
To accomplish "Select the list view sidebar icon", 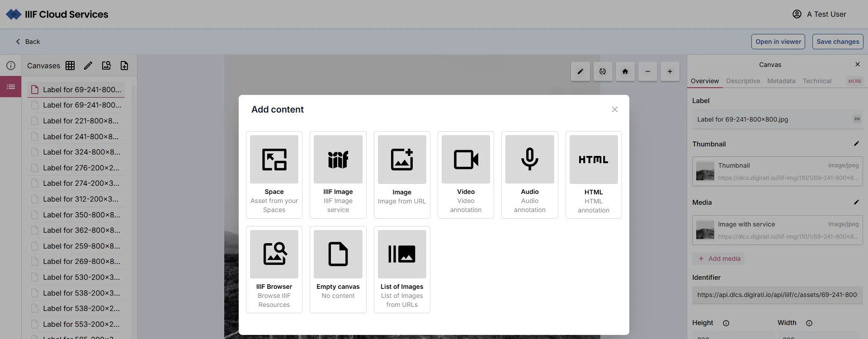I will point(11,87).
